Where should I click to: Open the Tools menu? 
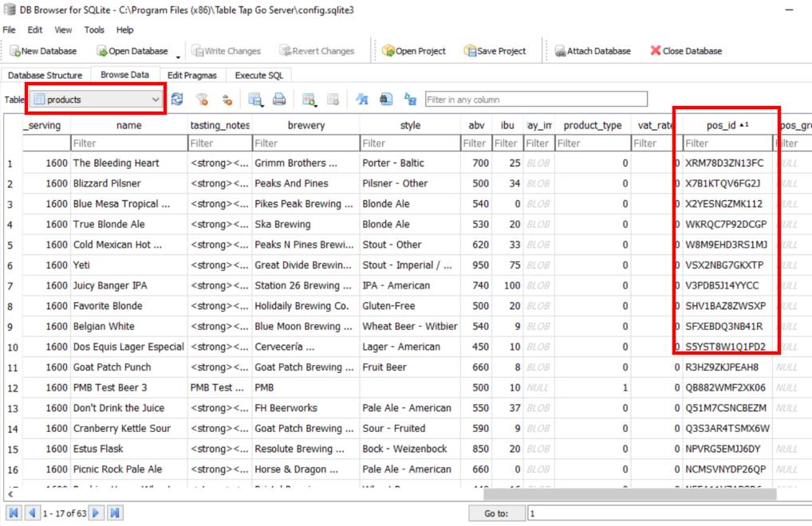pos(94,29)
